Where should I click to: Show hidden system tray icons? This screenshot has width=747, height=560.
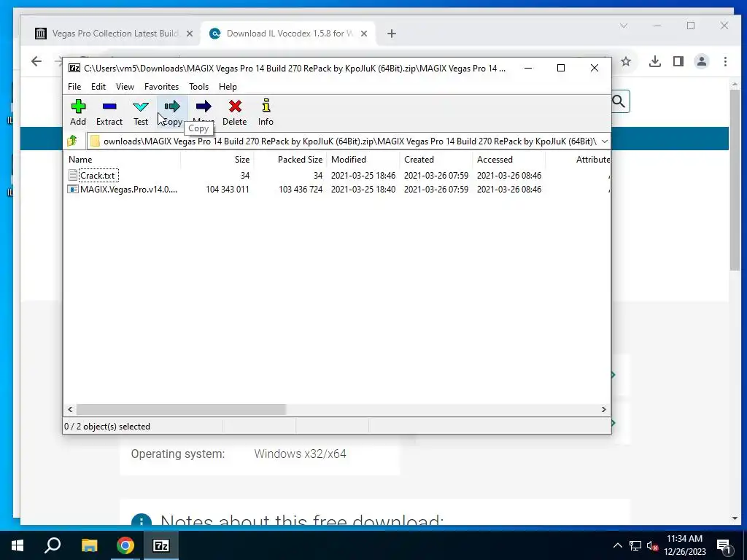[x=617, y=545]
